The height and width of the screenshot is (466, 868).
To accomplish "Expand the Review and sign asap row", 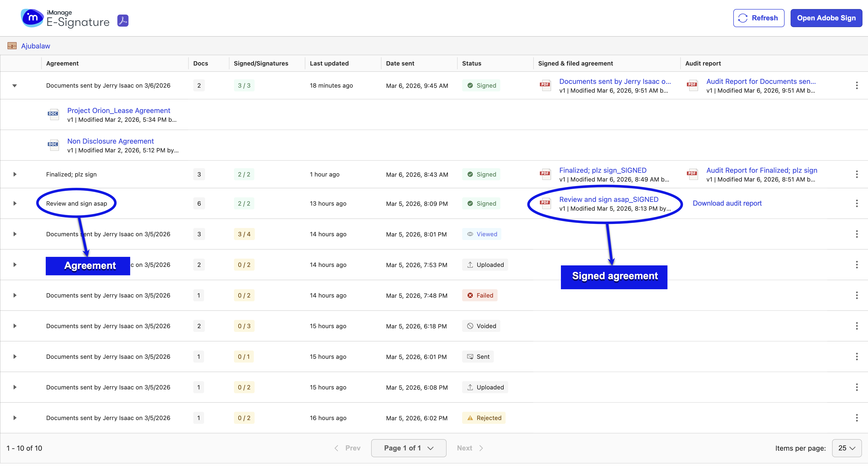I will click(15, 203).
